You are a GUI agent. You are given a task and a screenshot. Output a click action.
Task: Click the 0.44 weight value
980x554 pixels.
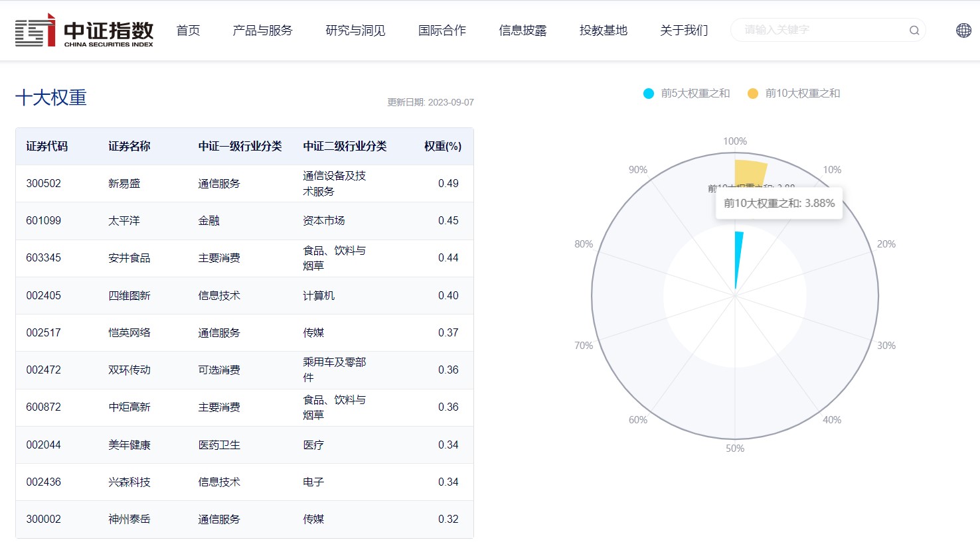click(448, 257)
